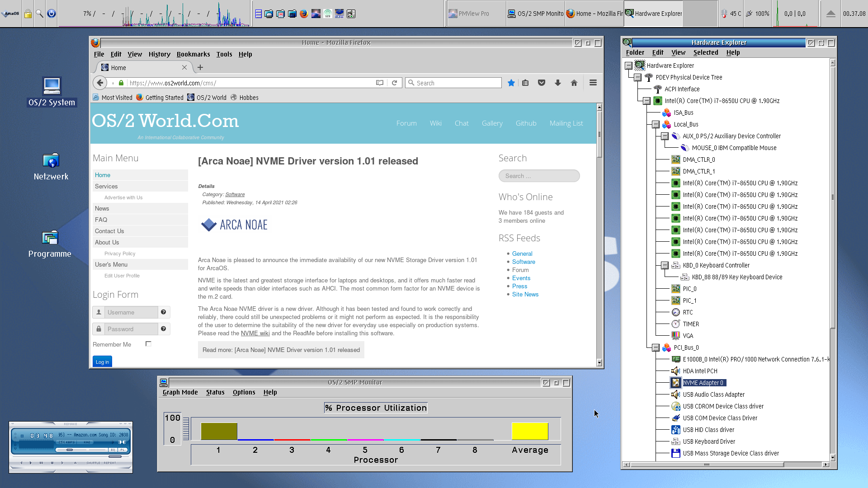This screenshot has height=488, width=868.
Task: Open Options menu in SMP Monitor
Action: [244, 392]
